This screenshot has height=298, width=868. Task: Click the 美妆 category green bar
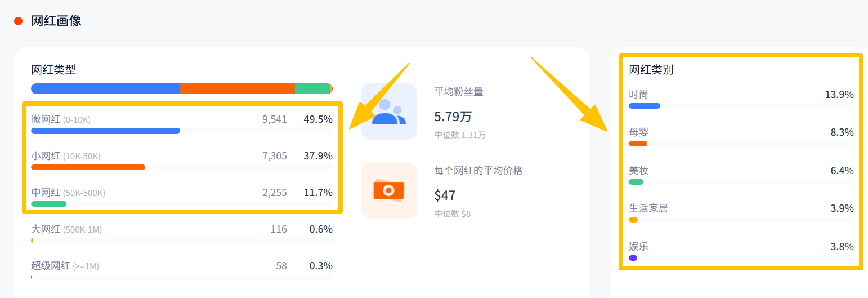click(636, 182)
